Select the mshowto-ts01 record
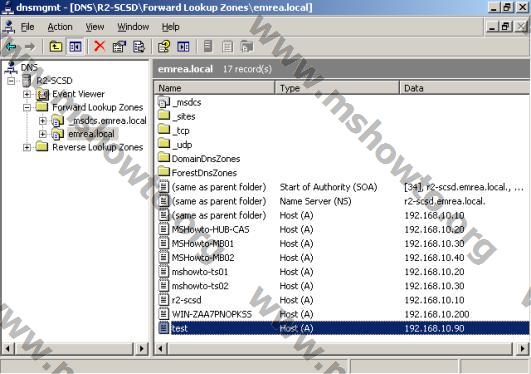The height and width of the screenshot is (374, 531). click(x=342, y=272)
